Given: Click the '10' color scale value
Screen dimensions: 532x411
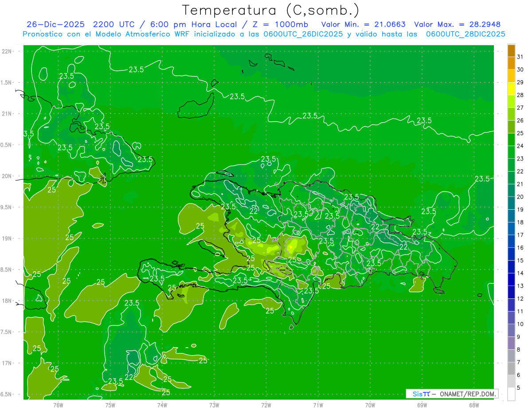Looking at the screenshot, I should point(520,324).
